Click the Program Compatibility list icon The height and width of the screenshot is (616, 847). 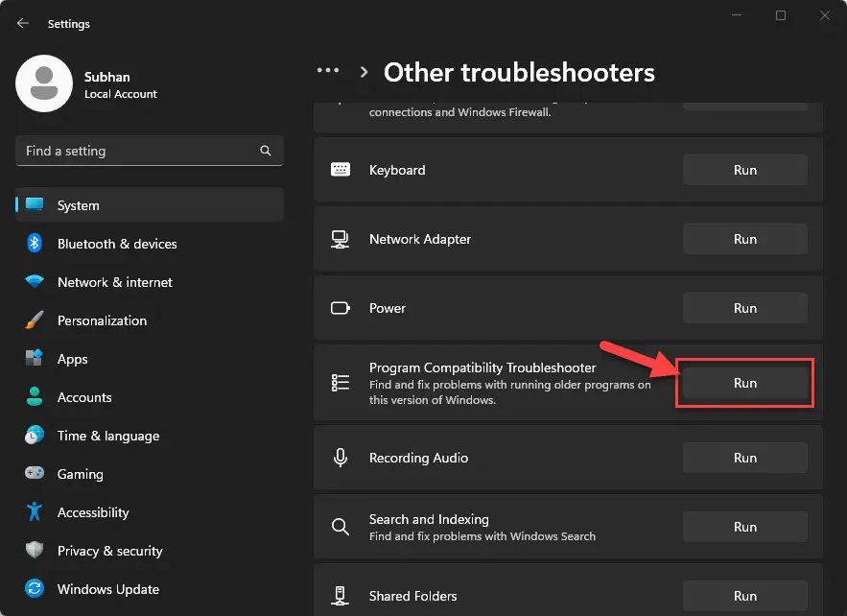[x=341, y=383]
